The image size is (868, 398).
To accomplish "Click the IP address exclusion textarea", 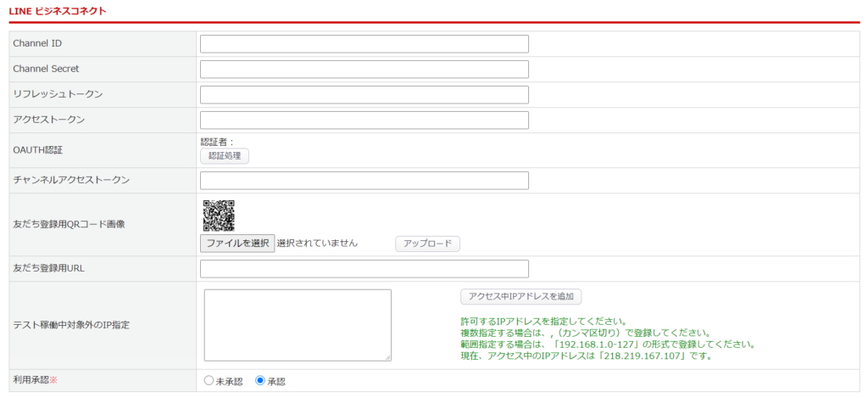I will (298, 325).
